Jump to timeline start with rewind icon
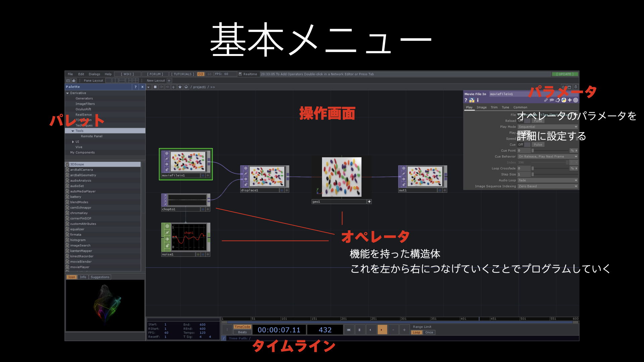 click(348, 330)
